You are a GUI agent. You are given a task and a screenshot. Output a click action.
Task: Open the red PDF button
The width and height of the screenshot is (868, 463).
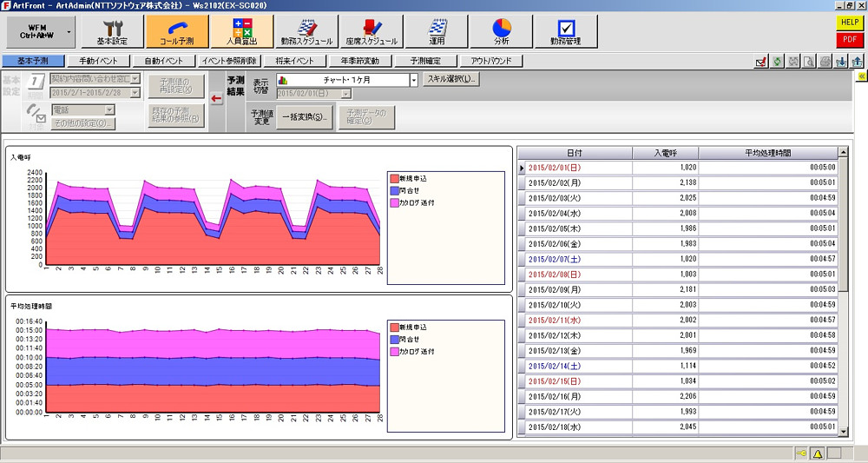pyautogui.click(x=848, y=40)
